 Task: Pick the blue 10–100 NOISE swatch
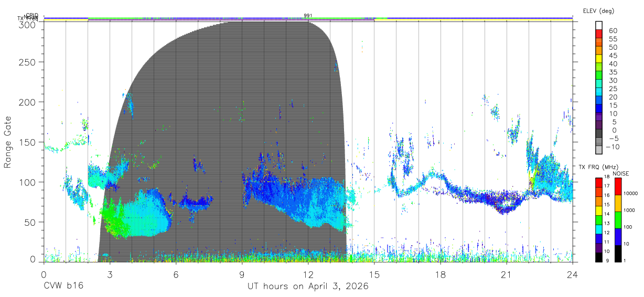click(618, 237)
